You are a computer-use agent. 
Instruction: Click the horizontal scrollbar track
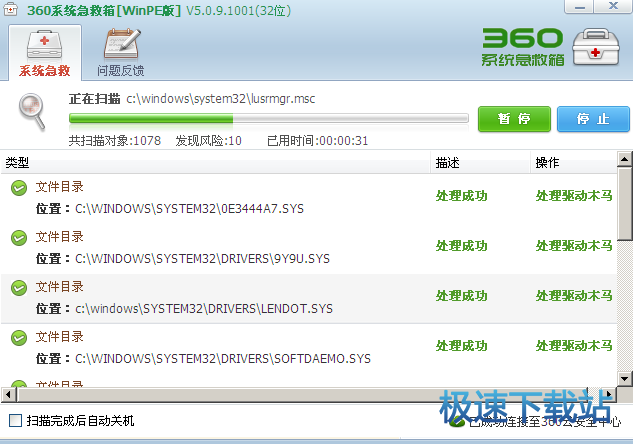tap(593, 394)
